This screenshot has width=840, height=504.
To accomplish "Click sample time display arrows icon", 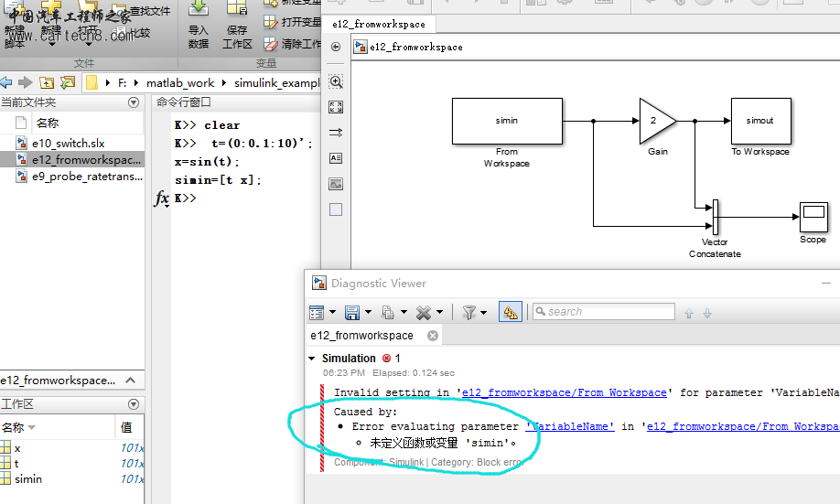I will point(336,133).
